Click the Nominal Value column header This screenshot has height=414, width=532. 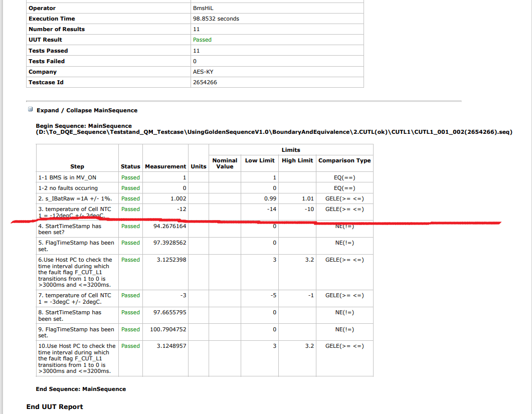[x=225, y=163]
